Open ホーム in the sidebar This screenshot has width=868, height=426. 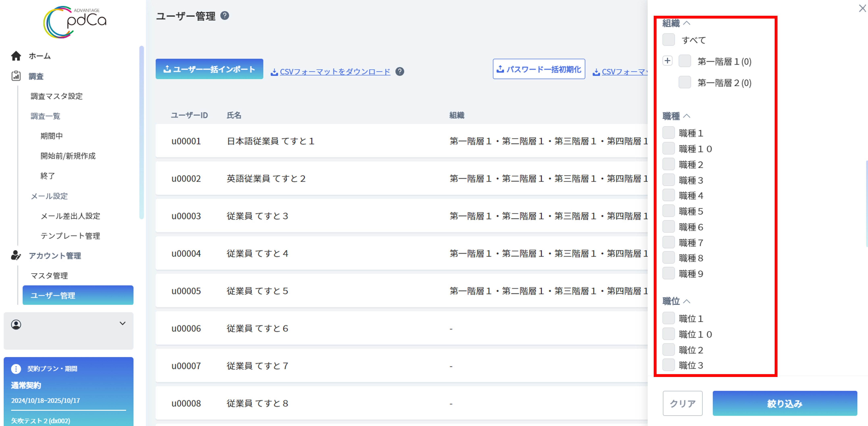click(x=40, y=56)
